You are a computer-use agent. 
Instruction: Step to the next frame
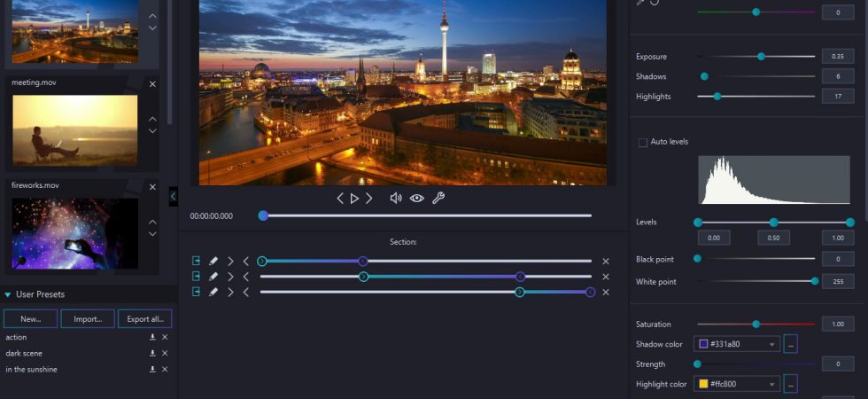click(369, 199)
